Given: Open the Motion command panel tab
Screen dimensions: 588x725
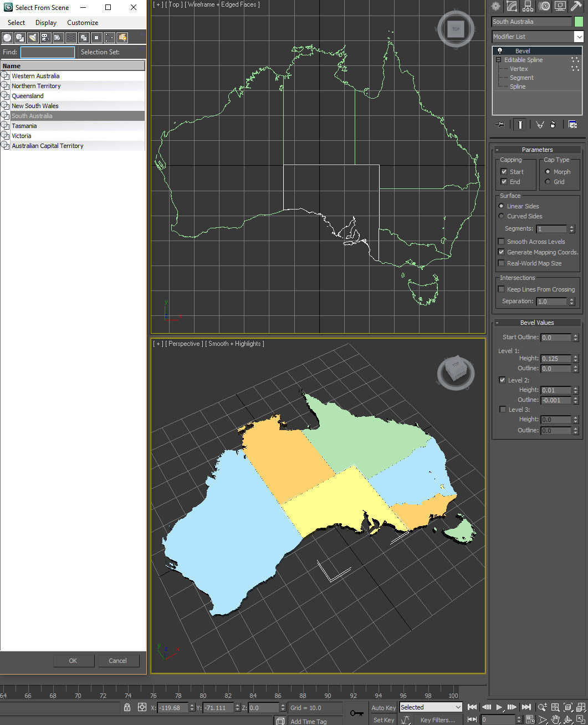Looking at the screenshot, I should click(x=544, y=6).
